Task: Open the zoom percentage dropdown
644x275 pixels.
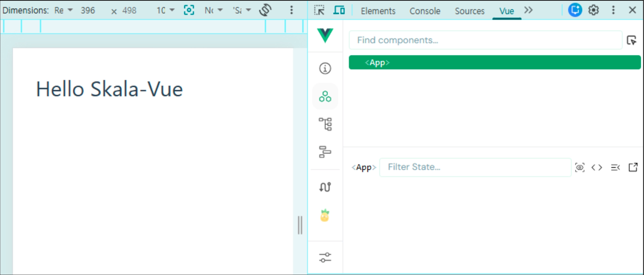Action: [165, 10]
